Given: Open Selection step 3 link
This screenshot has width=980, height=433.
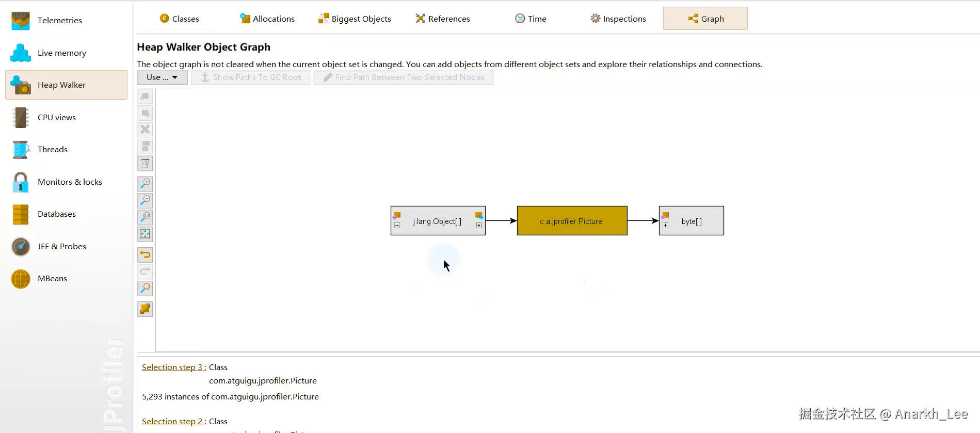Looking at the screenshot, I should (174, 367).
